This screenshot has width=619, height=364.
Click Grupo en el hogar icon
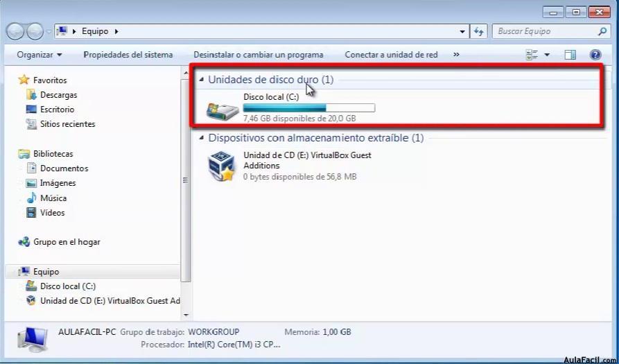[24, 242]
